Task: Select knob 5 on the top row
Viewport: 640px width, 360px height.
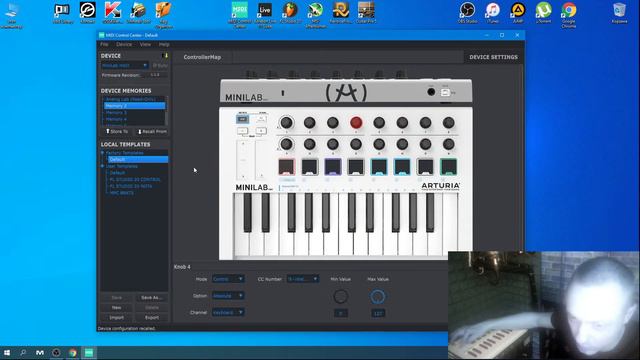Action: 379,122
